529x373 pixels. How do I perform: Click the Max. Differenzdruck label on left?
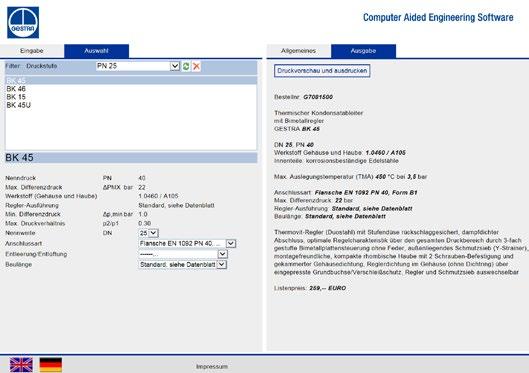pos(34,187)
